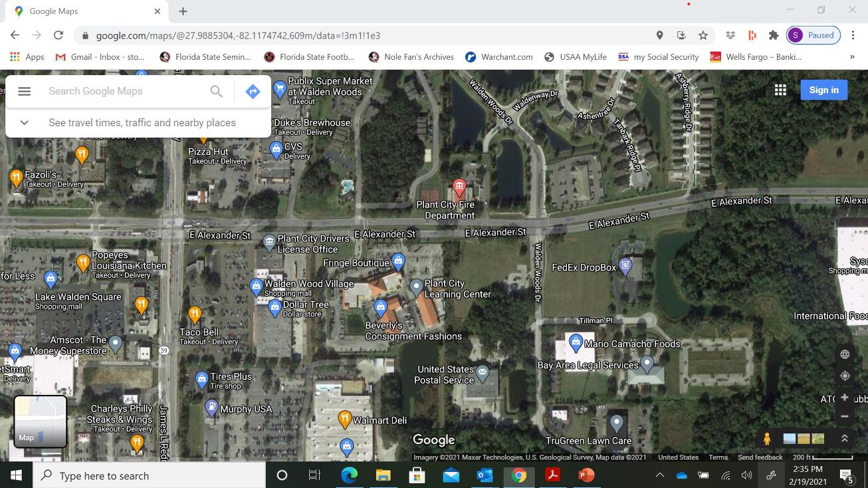Click the 200 ft map scale control
868x488 pixels.
point(822,457)
